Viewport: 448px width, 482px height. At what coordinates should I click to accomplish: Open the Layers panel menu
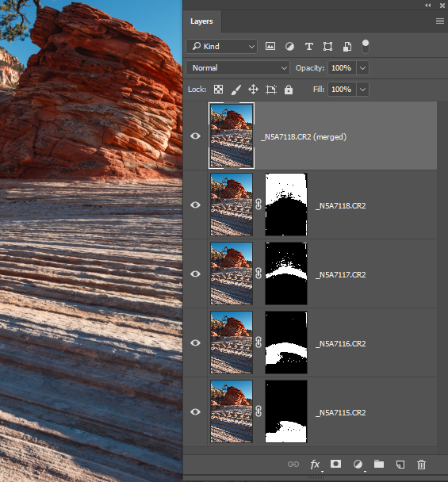[440, 21]
